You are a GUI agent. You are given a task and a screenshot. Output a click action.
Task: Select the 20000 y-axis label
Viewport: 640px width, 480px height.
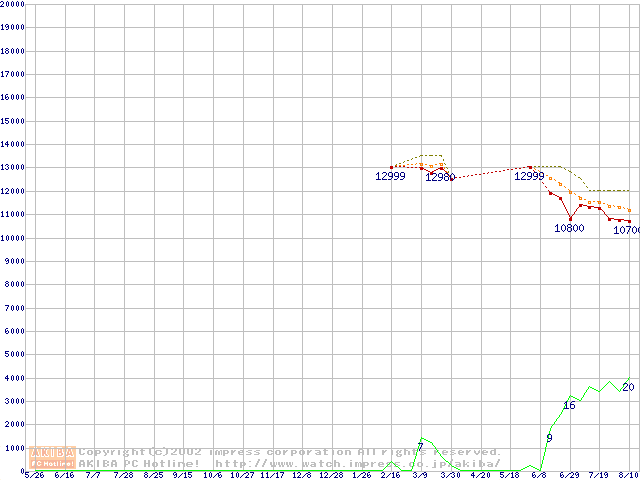point(14,4)
